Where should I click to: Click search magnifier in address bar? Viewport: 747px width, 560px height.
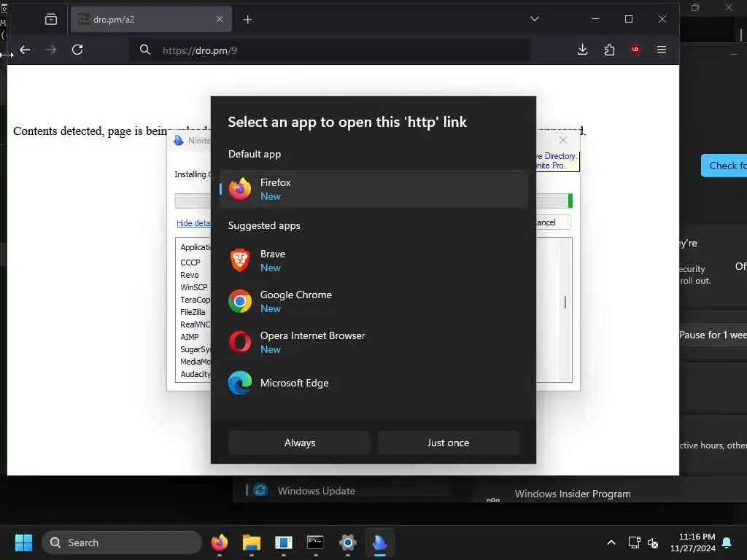coord(145,50)
